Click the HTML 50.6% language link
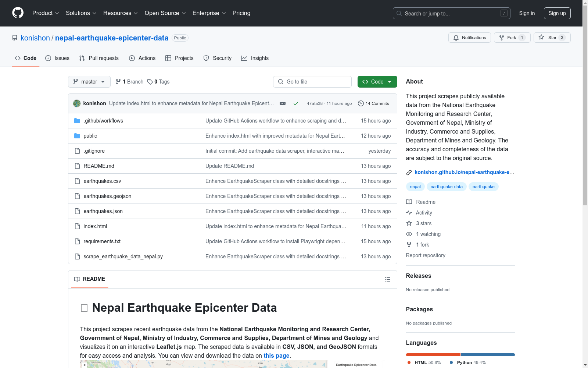The image size is (588, 368). coord(424,362)
